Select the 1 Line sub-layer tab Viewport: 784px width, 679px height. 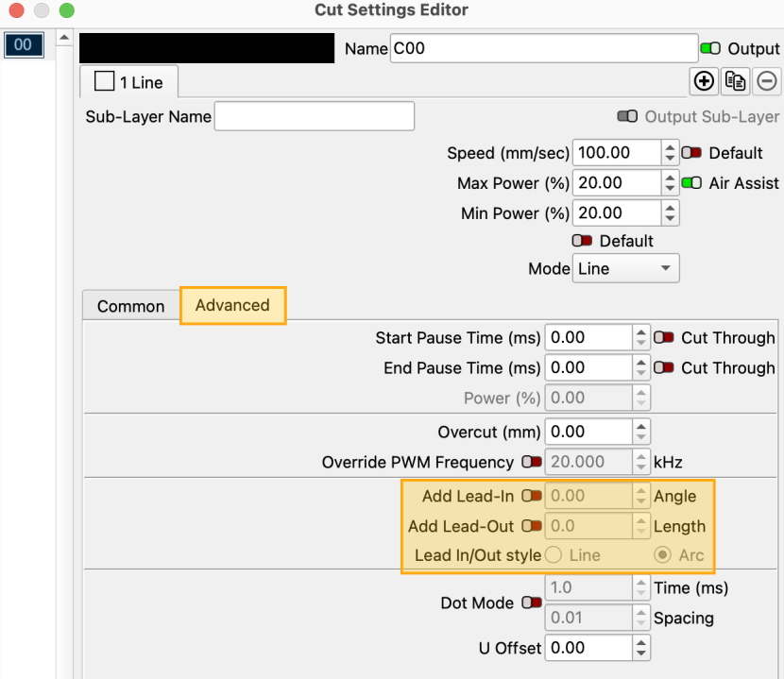(129, 83)
